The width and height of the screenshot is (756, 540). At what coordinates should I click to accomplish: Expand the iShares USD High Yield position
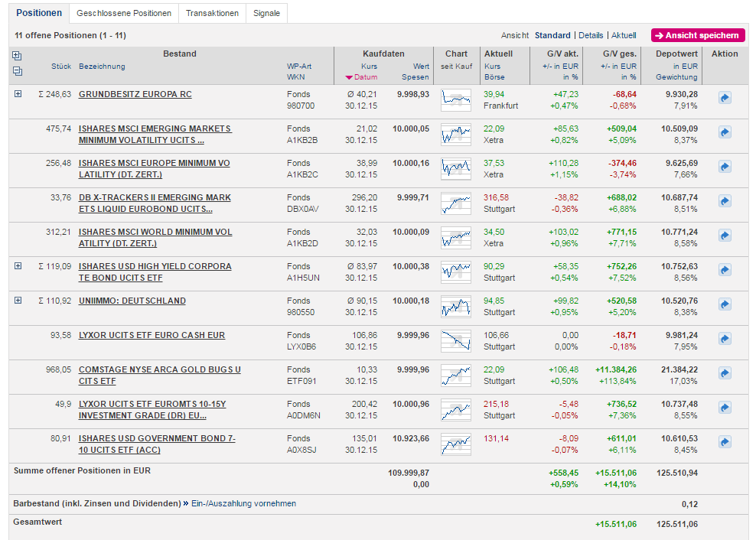pos(18,266)
